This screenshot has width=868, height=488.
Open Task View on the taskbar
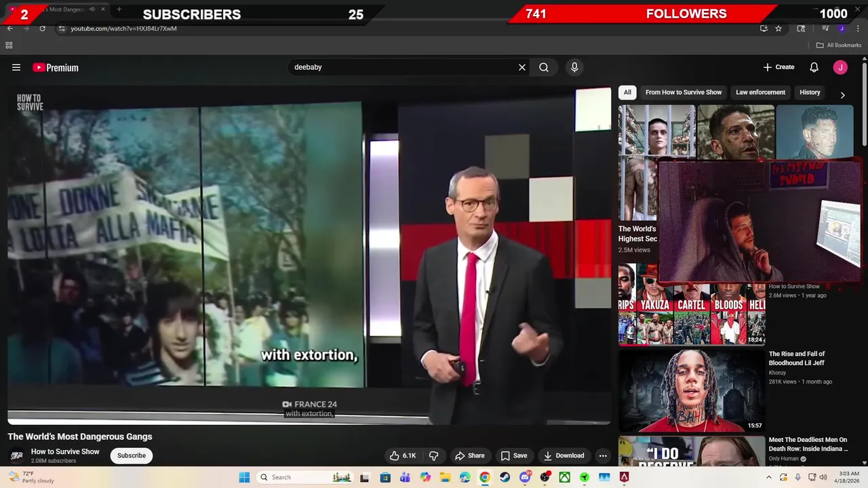[364, 477]
